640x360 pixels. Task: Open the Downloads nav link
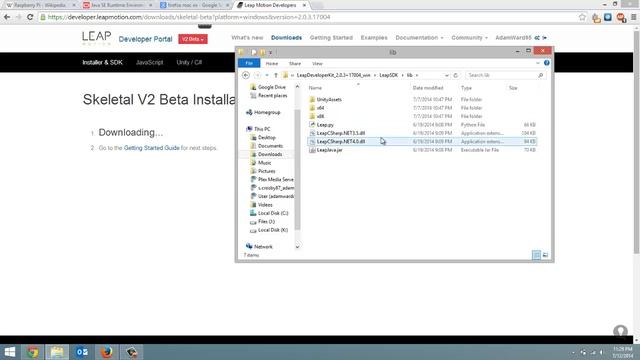click(x=287, y=38)
